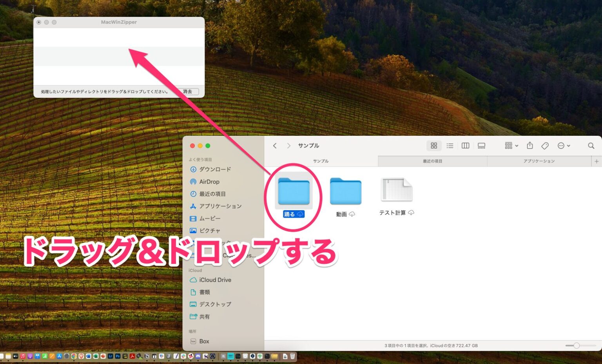Switch to the 最近の項目 tab
The height and width of the screenshot is (364, 602).
432,161
